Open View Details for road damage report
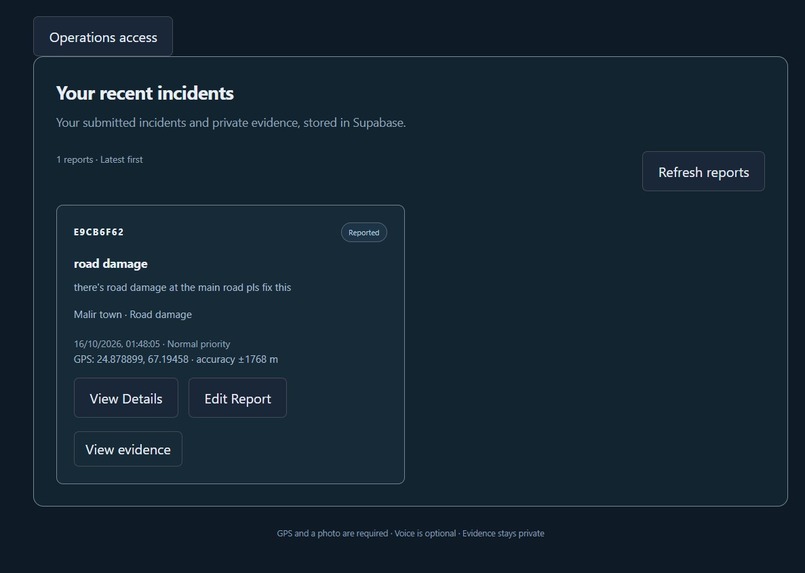This screenshot has height=573, width=805. (x=126, y=398)
